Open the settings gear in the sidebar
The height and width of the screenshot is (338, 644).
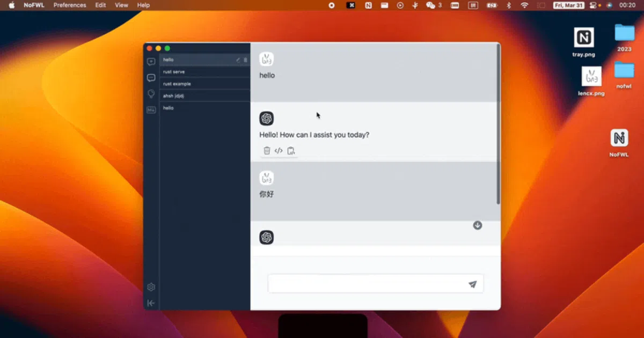click(x=151, y=287)
